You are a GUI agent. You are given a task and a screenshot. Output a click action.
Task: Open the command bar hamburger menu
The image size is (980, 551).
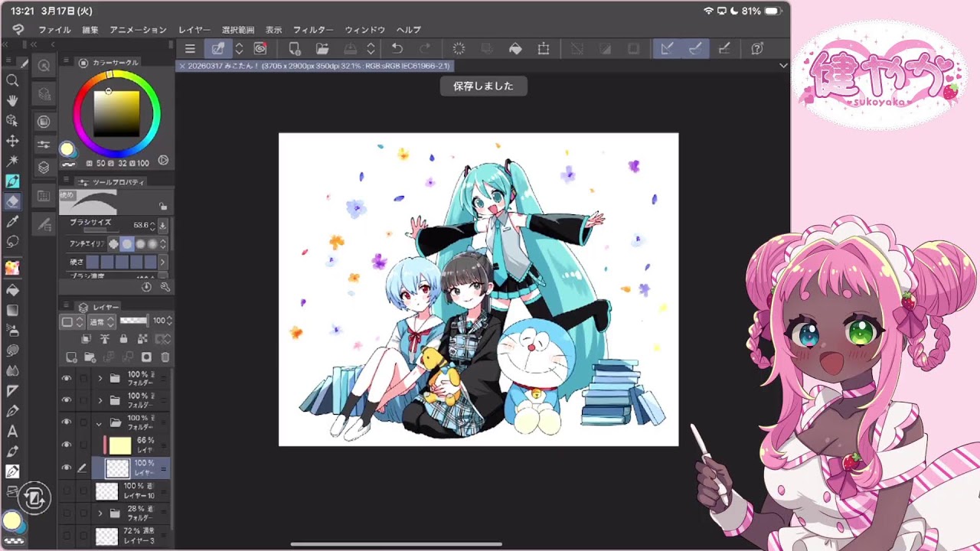coord(190,48)
